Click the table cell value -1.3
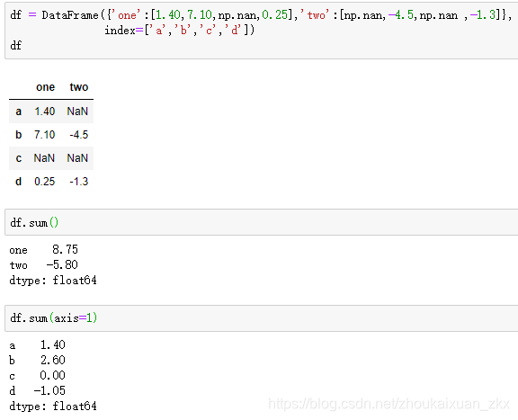This screenshot has width=518, height=420. (79, 181)
